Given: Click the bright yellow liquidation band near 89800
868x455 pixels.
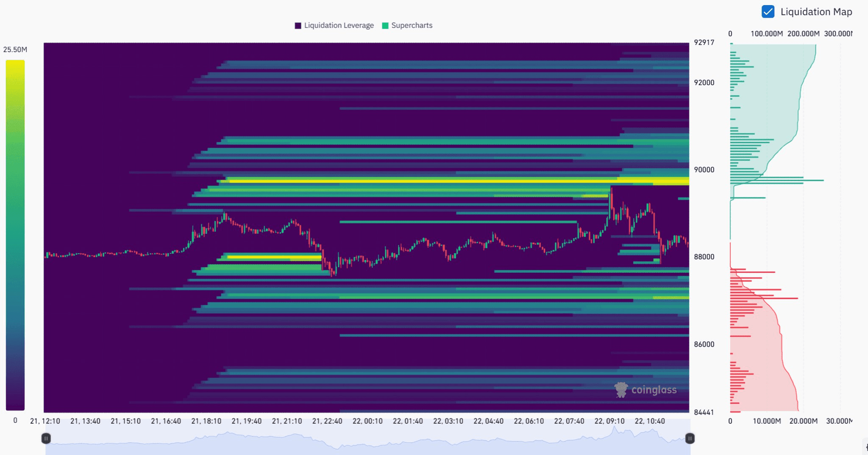Looking at the screenshot, I should (x=424, y=181).
